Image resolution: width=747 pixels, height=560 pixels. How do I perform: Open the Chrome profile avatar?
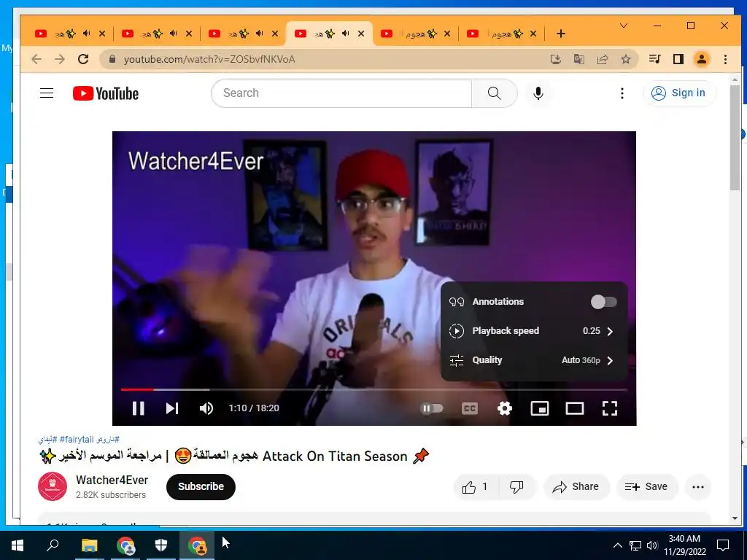coord(702,59)
